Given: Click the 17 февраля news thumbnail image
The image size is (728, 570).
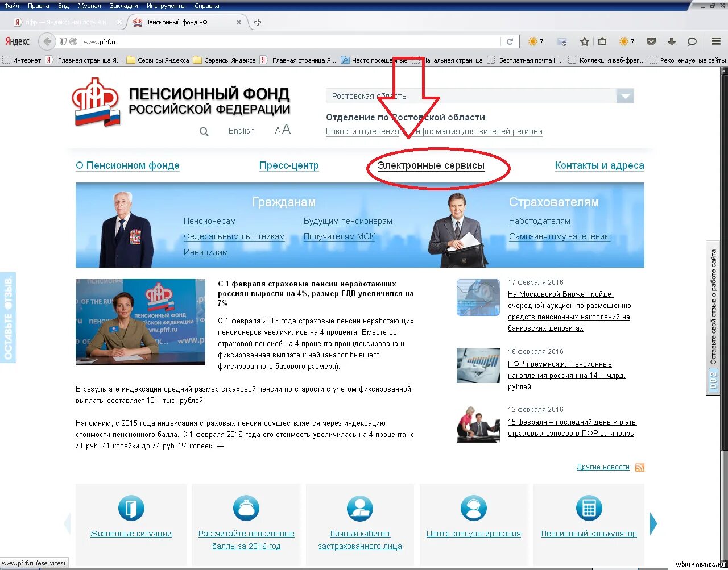Looking at the screenshot, I should tap(478, 297).
